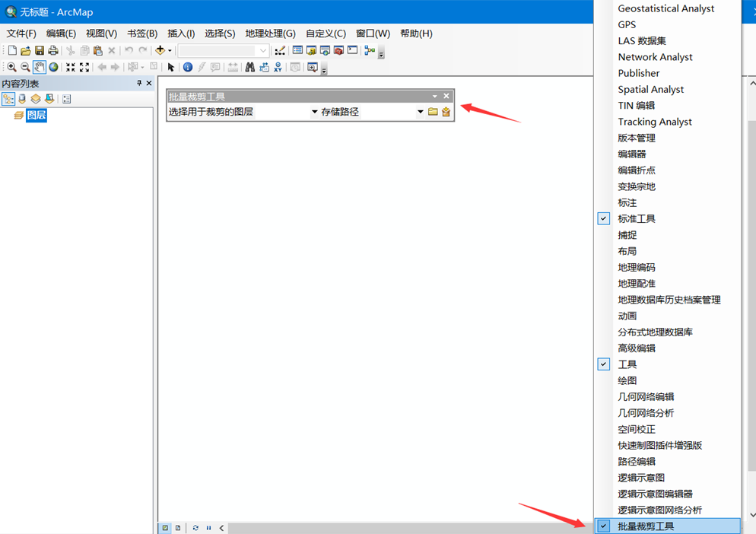Open the 帮助(H) menu

[x=416, y=33]
